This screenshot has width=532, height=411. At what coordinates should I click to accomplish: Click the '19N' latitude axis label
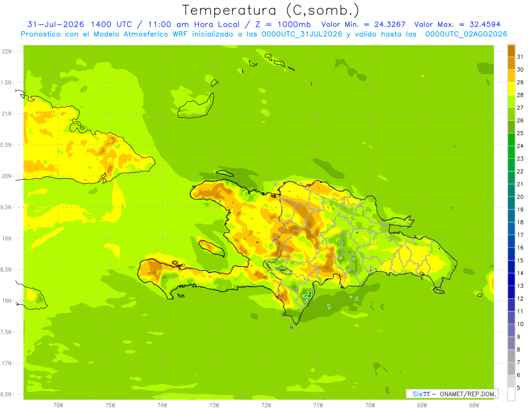[x=7, y=239]
